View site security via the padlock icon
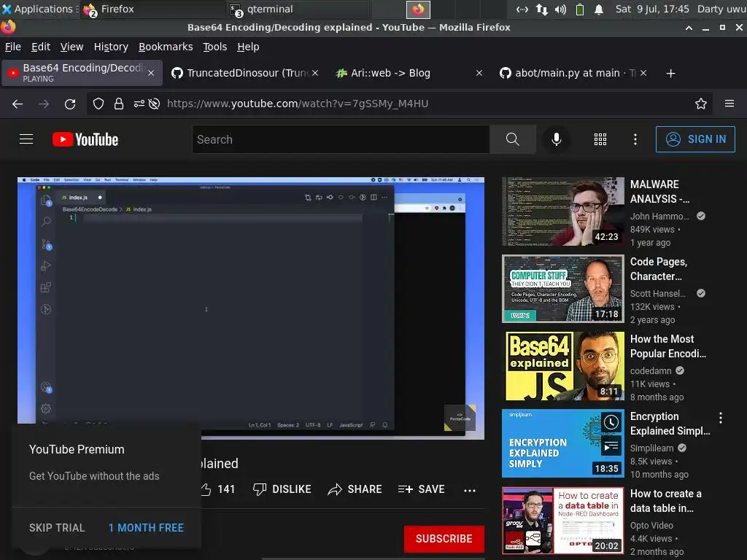The image size is (747, 560). [x=119, y=104]
